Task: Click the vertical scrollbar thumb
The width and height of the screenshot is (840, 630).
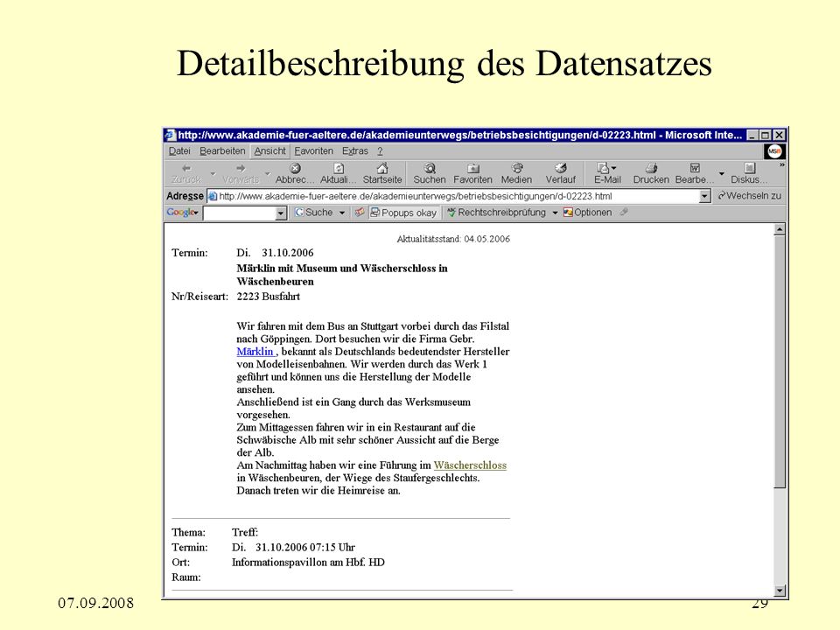Action: 780,361
